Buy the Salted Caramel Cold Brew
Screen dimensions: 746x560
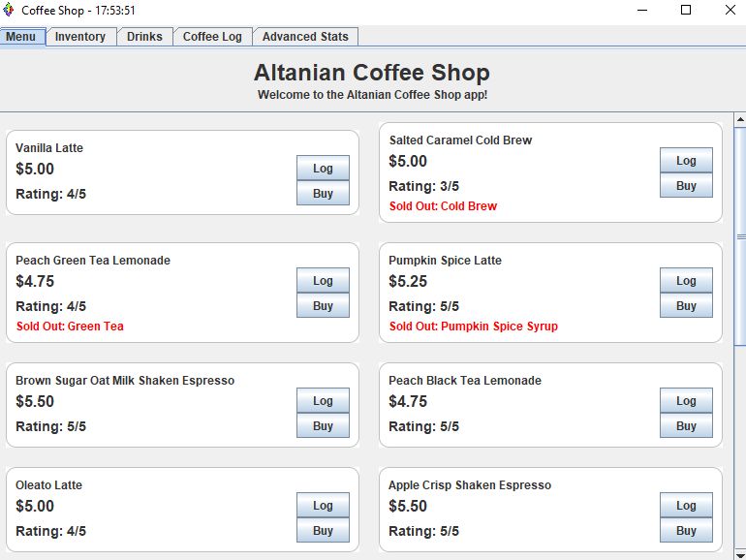[686, 186]
